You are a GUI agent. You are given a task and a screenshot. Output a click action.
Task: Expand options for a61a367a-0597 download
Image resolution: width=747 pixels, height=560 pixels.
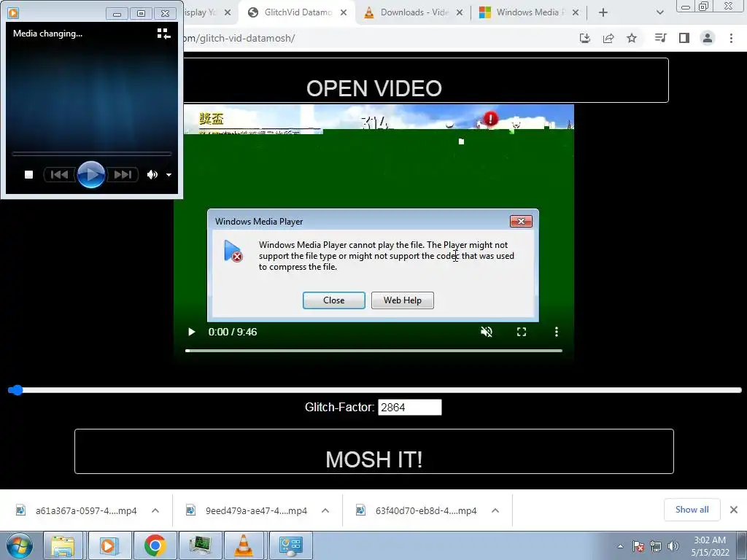click(155, 510)
